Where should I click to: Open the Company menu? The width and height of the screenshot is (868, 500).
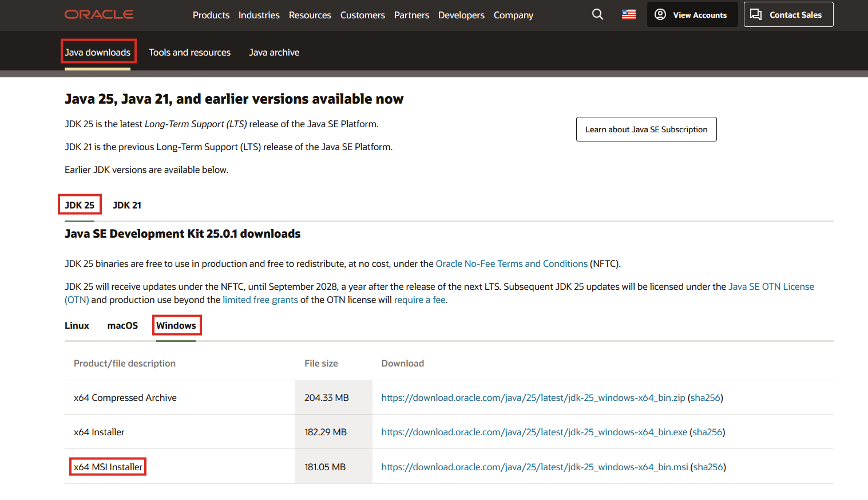513,15
